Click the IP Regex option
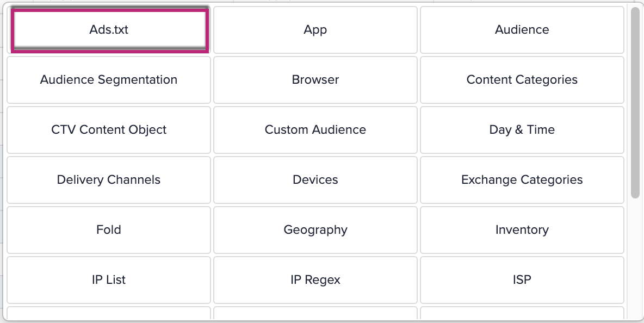 [x=315, y=280]
